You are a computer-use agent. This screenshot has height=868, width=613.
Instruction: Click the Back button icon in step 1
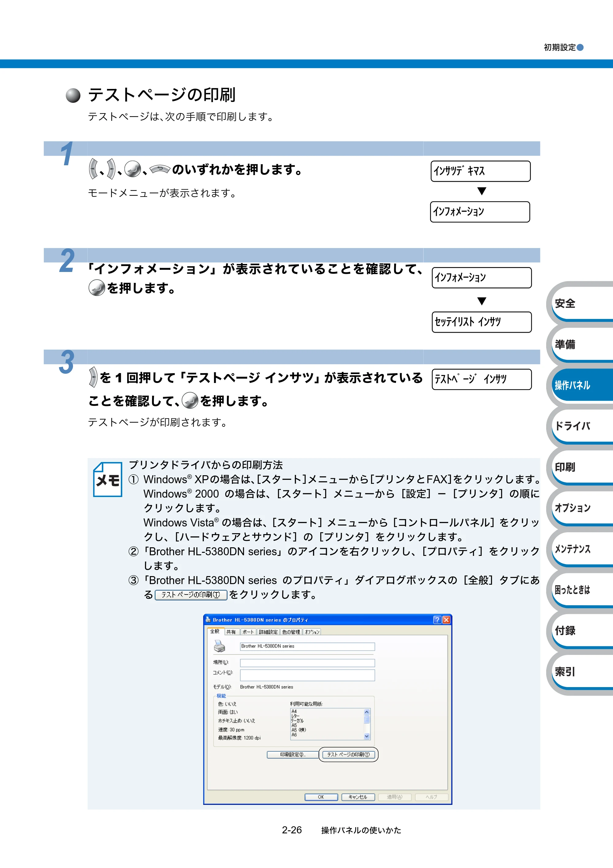coord(160,169)
